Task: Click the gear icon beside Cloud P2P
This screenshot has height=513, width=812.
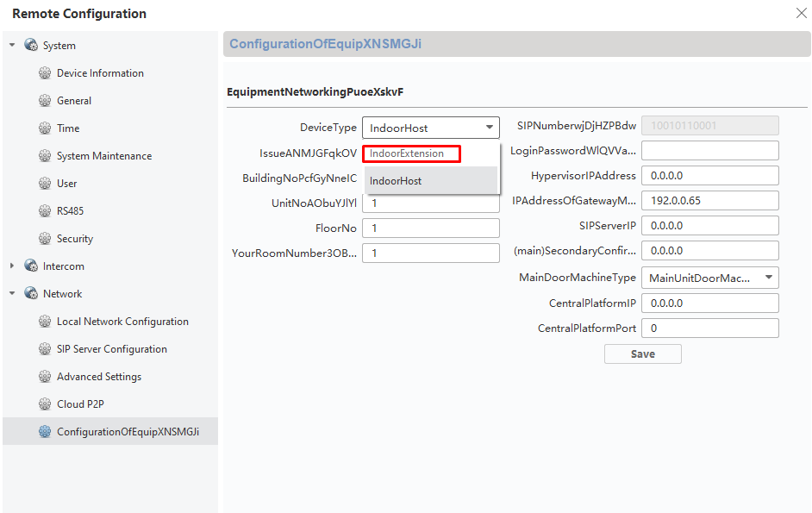Action: (45, 404)
